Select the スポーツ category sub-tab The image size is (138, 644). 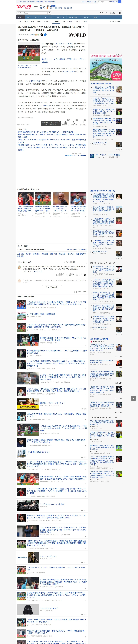coord(56,21)
